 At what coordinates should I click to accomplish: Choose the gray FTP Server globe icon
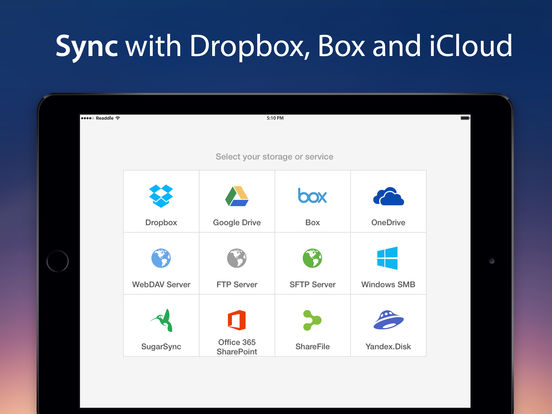(237, 258)
